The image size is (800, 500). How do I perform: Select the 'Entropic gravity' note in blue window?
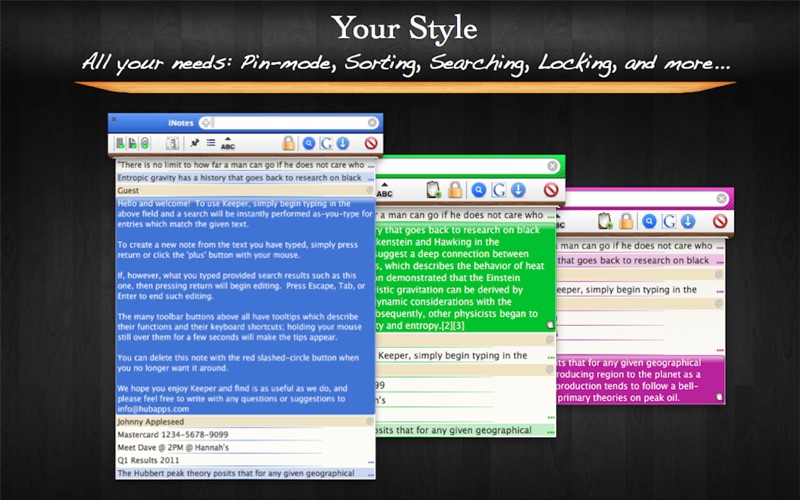click(x=245, y=178)
